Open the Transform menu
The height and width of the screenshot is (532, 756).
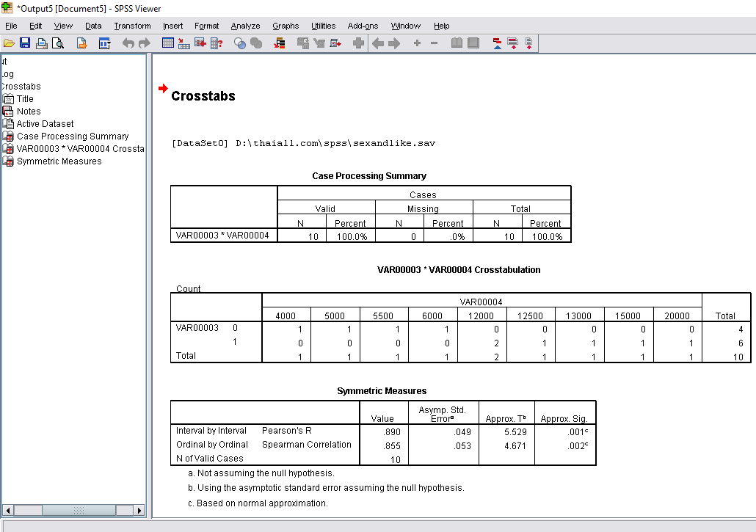tap(132, 26)
